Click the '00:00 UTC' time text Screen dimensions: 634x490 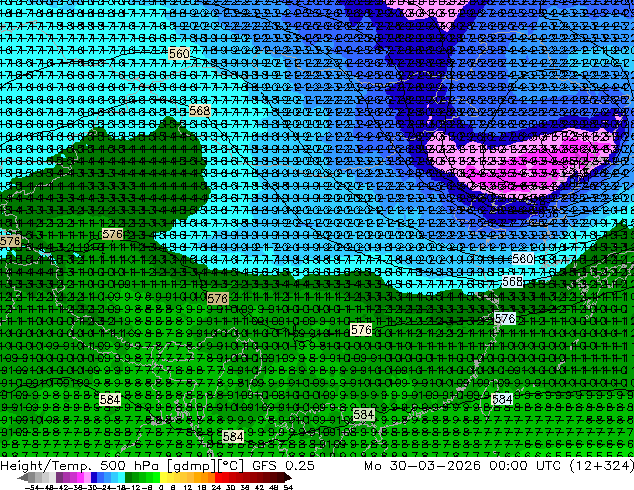pyautogui.click(x=525, y=466)
